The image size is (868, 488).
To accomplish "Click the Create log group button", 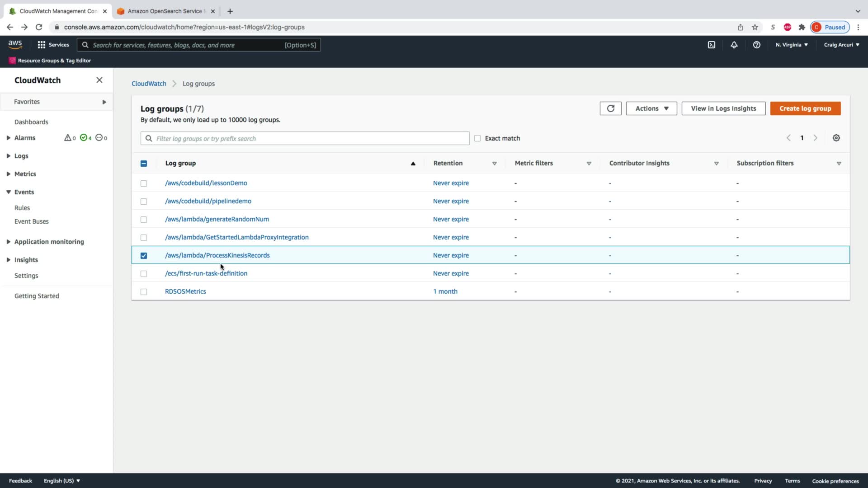I will pyautogui.click(x=805, y=108).
